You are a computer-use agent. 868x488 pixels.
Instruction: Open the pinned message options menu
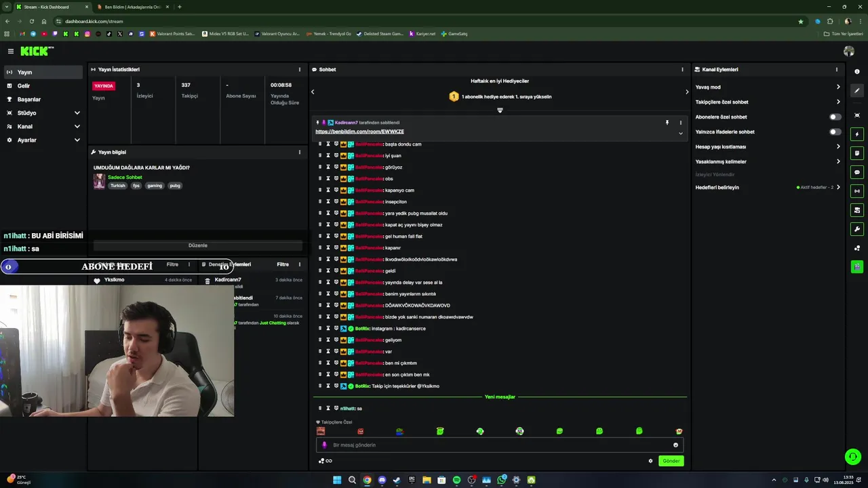click(681, 123)
